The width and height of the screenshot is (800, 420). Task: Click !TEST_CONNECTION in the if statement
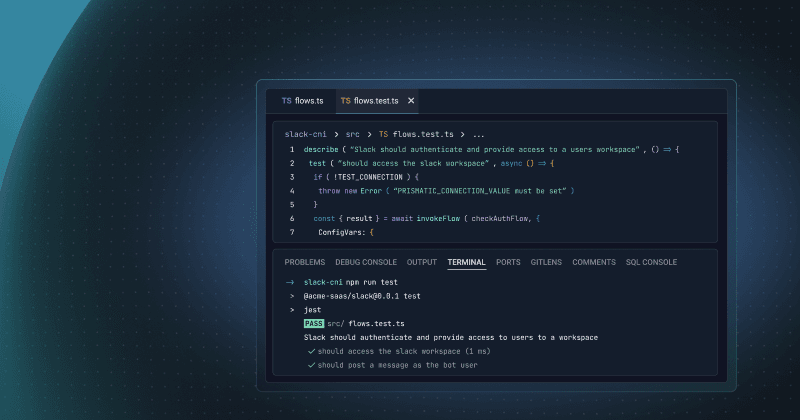[368, 177]
